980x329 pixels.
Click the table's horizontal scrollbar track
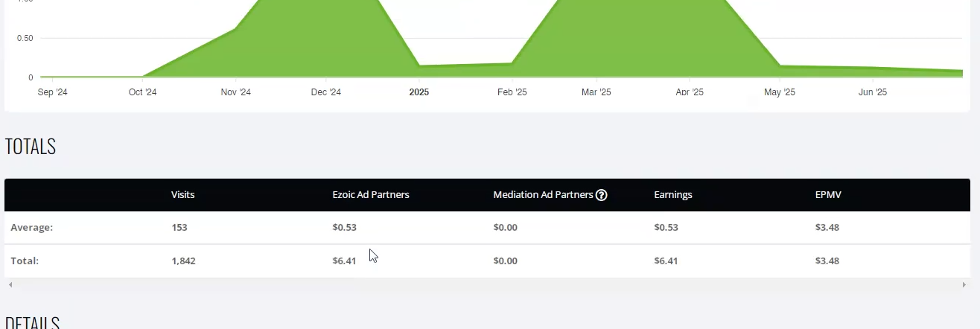tap(487, 285)
